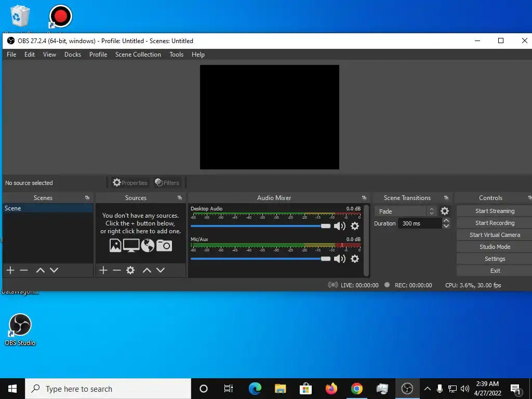This screenshot has height=399, width=532.
Task: Click the camera source icon
Action: pos(164,245)
